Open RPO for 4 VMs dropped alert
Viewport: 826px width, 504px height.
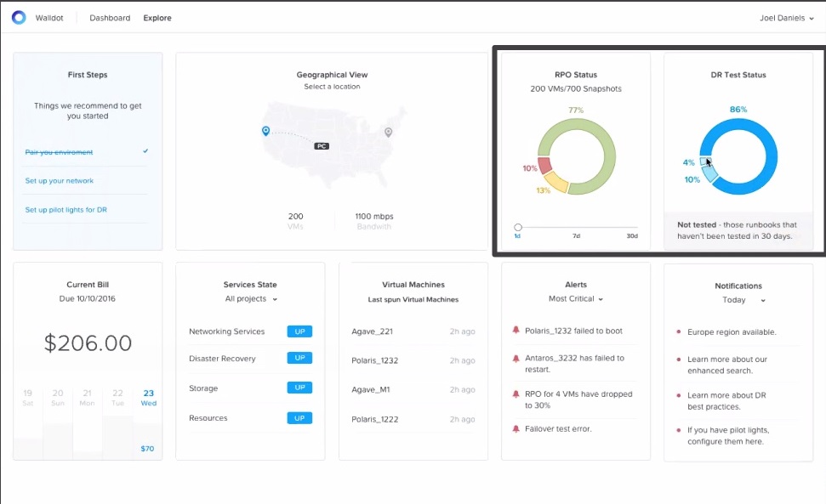pos(578,399)
